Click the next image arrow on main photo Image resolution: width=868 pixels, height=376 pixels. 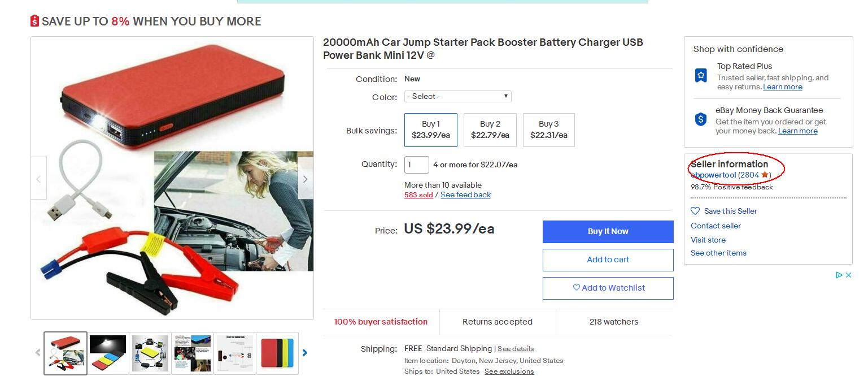305,179
